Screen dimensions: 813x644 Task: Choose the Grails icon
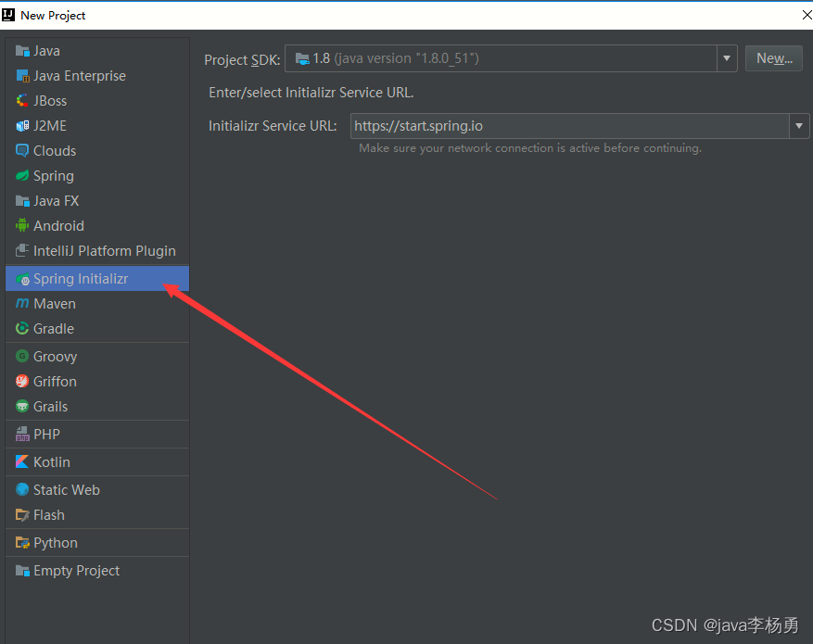point(22,407)
